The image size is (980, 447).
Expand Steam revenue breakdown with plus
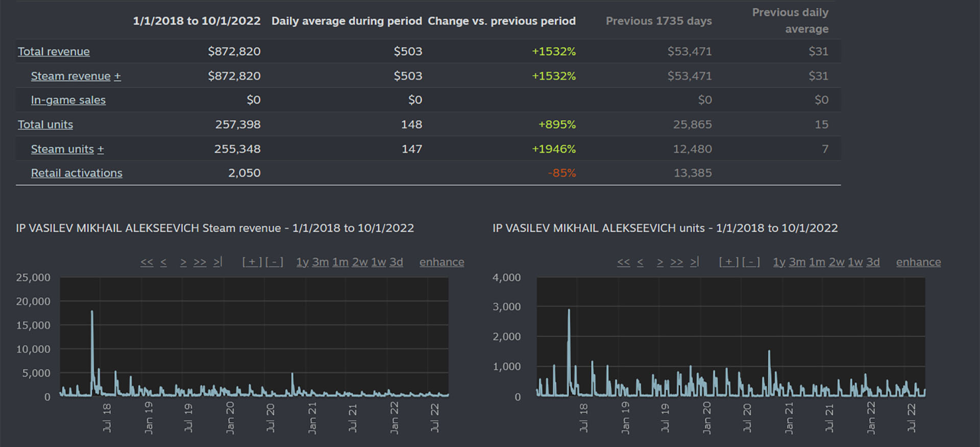click(x=117, y=76)
